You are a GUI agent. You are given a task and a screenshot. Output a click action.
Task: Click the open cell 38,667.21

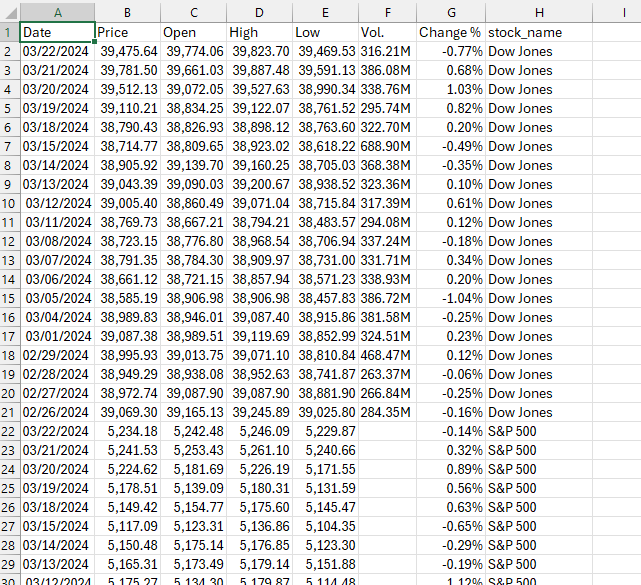(x=194, y=222)
